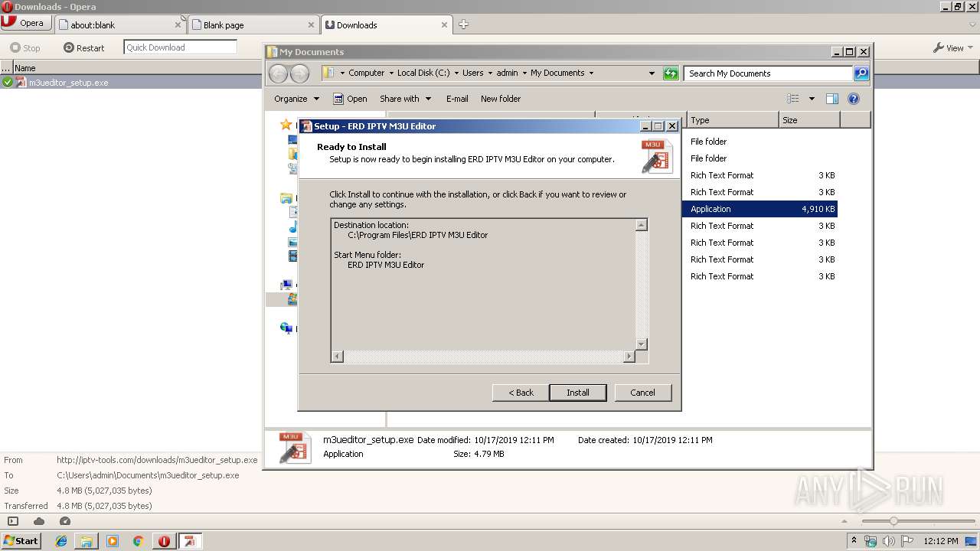Click Open in the Explorer toolbar

[x=350, y=99]
